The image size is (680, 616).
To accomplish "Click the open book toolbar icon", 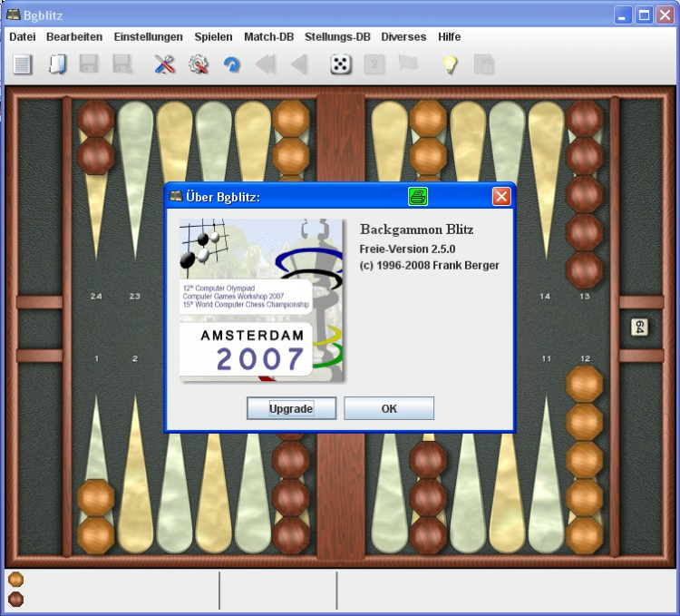I will (57, 64).
